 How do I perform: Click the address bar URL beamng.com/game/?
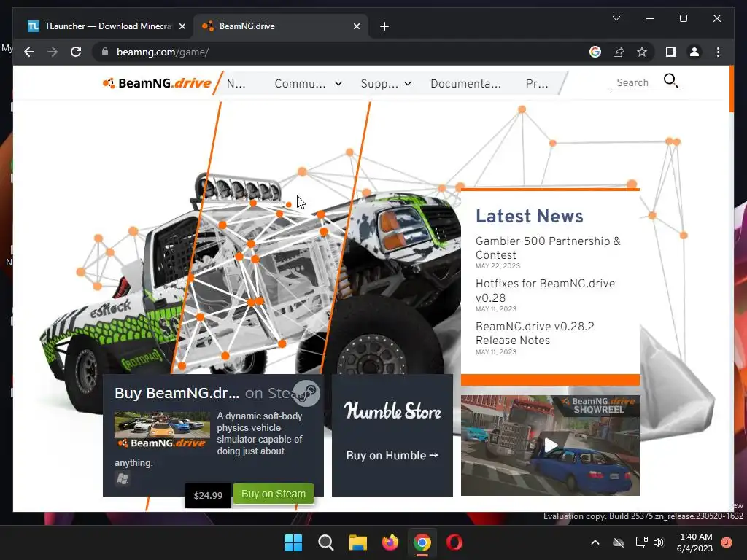click(163, 52)
